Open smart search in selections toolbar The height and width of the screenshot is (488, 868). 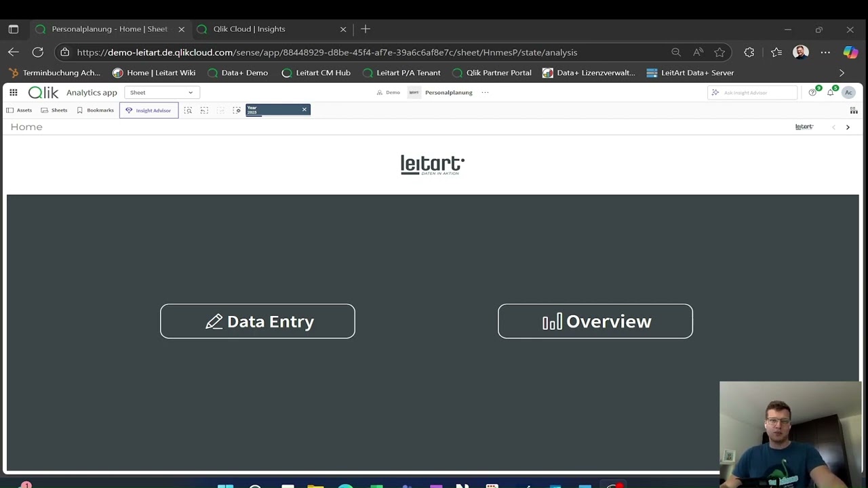[188, 110]
